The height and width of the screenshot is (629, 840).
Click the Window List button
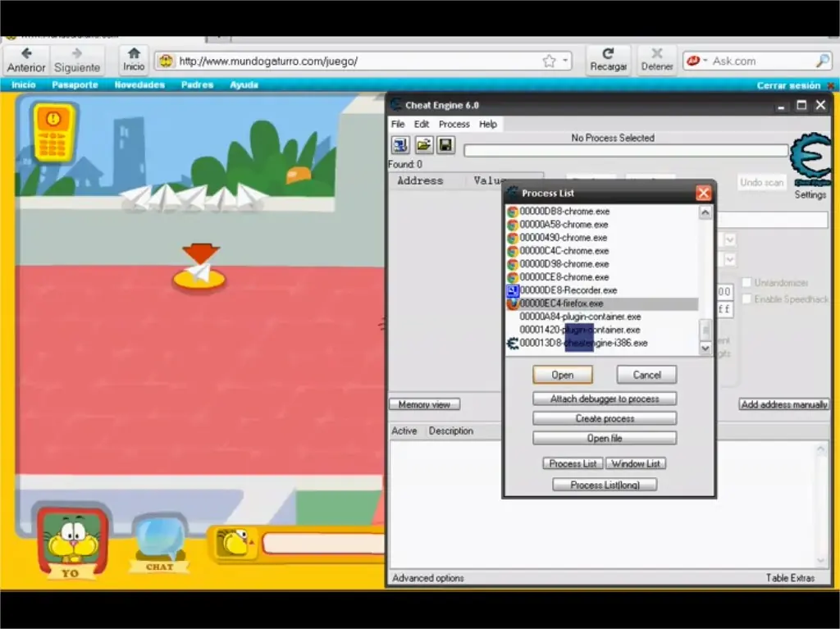(636, 463)
